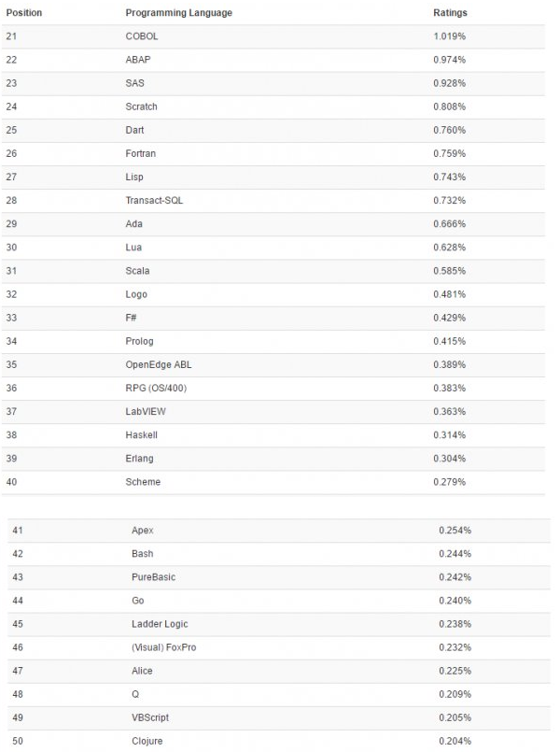Click the Transact-SQL entry

[x=154, y=200]
